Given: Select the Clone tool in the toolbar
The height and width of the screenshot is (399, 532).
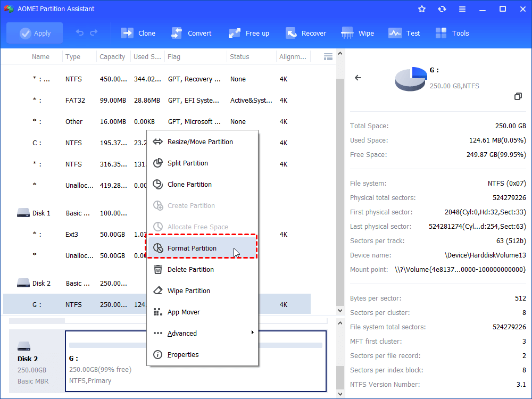Looking at the screenshot, I should pos(138,32).
